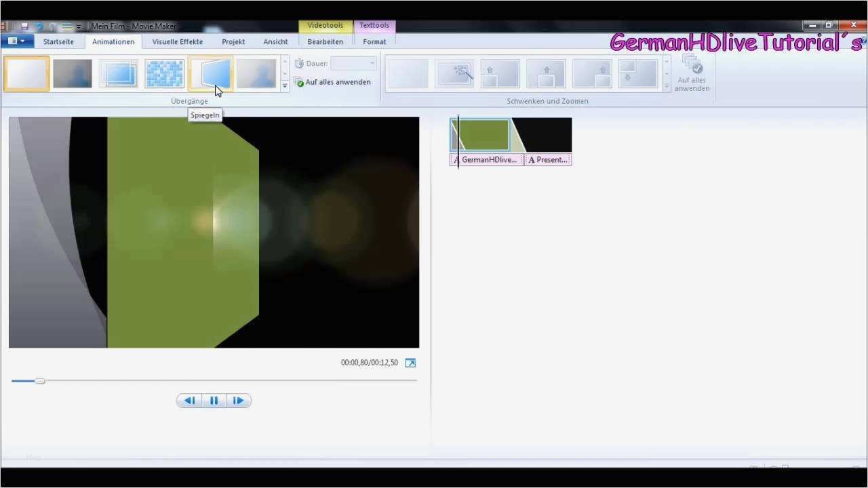Click the Undo arrow in the title bar

(x=39, y=26)
